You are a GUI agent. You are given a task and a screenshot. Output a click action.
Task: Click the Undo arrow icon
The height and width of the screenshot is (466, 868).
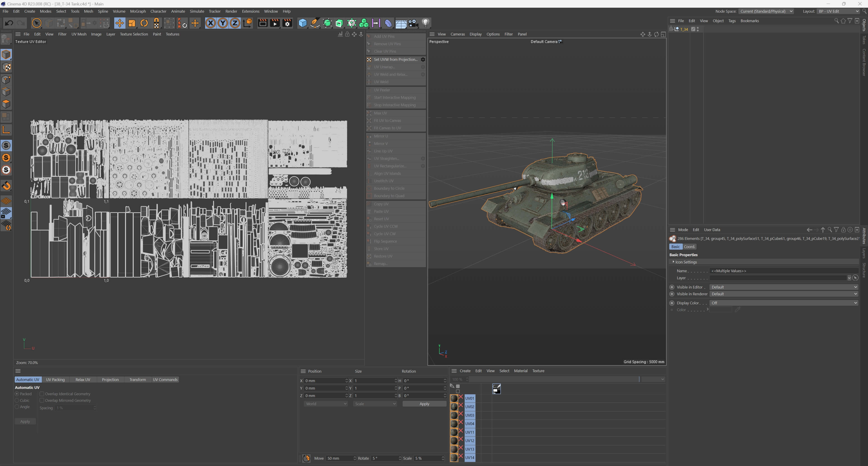(9, 23)
